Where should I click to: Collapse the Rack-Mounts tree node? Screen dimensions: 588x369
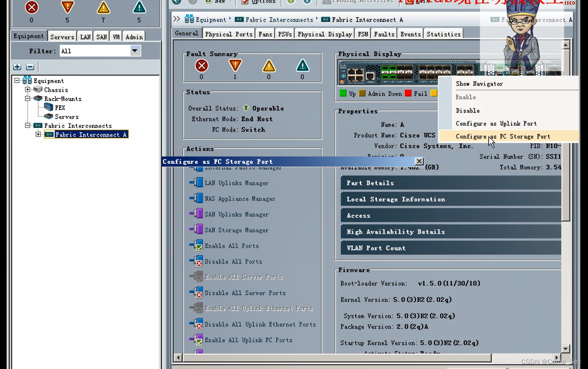[x=28, y=99]
